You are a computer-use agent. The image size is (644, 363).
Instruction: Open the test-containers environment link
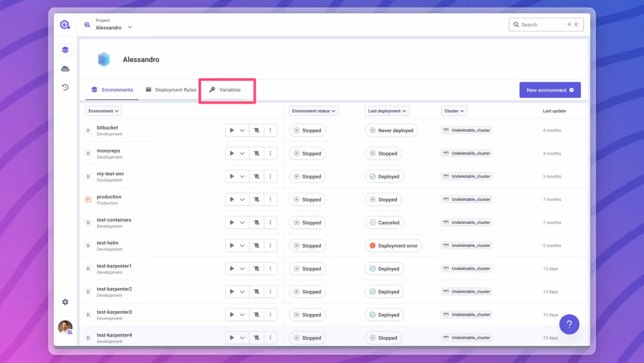click(114, 220)
